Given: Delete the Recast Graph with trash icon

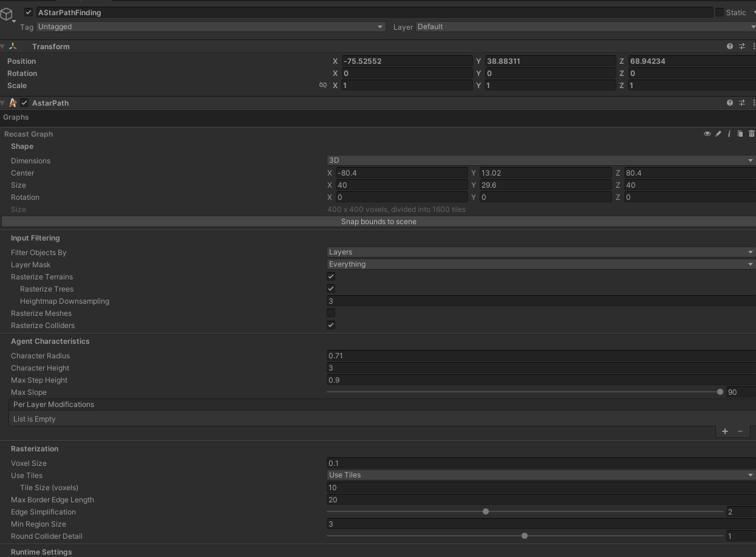Looking at the screenshot, I should coord(752,134).
